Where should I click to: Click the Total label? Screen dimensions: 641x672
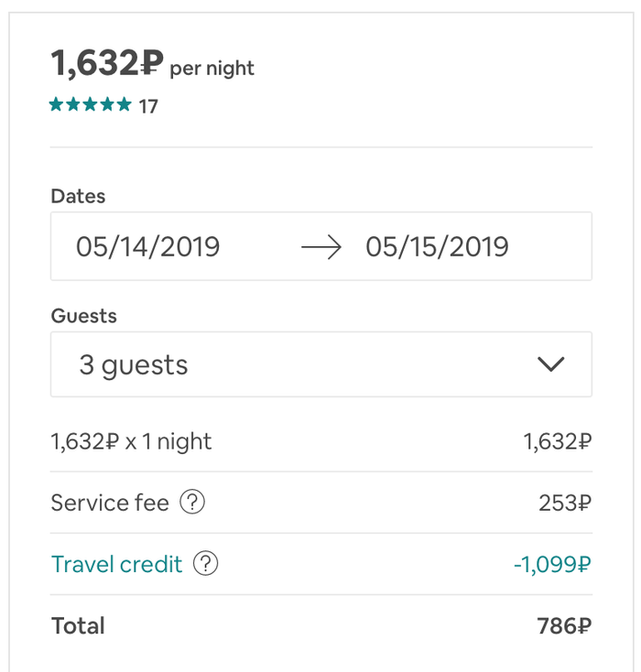point(79,626)
